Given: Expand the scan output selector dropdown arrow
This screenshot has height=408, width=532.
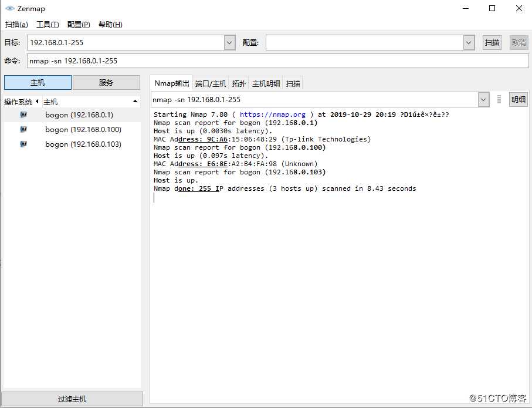Looking at the screenshot, I should (483, 100).
